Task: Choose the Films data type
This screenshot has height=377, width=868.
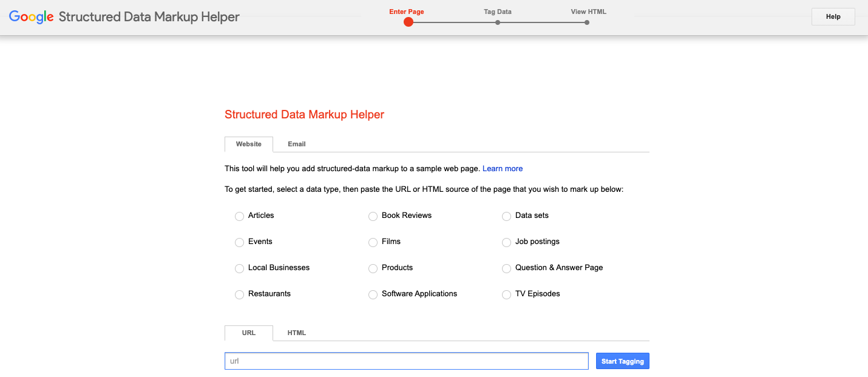Action: (x=373, y=242)
